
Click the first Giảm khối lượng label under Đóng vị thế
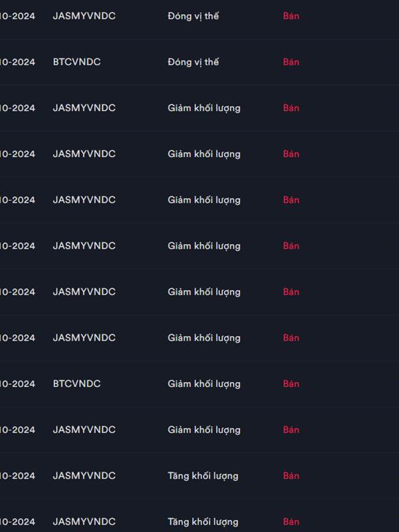(x=204, y=108)
